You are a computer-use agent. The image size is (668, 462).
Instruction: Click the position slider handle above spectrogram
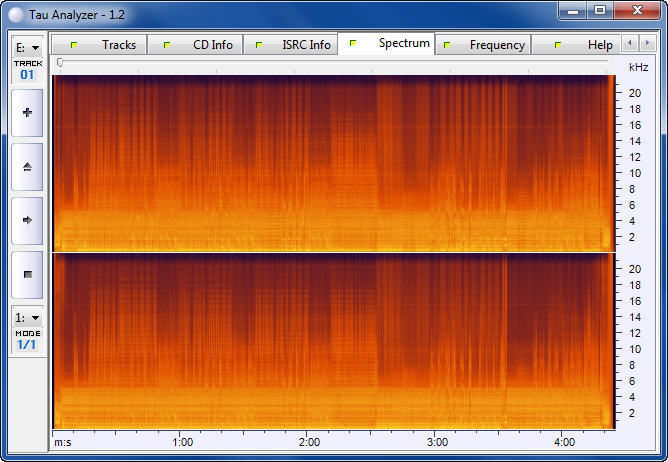pos(60,63)
